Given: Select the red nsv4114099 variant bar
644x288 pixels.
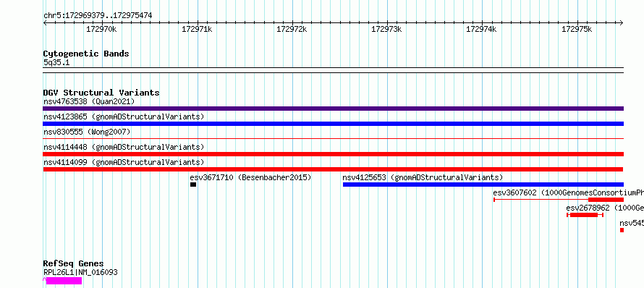Looking at the screenshot, I should click(333, 169).
